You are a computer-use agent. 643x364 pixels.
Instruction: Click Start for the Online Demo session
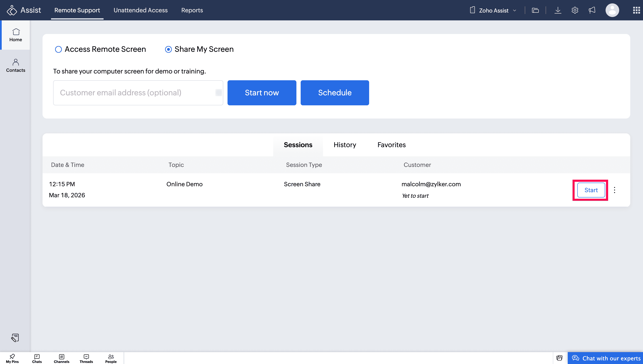[x=591, y=190]
